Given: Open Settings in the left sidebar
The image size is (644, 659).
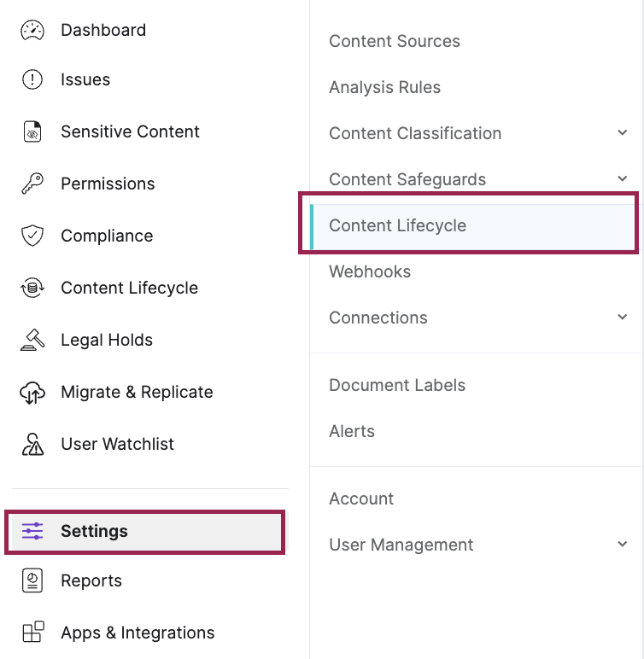Looking at the screenshot, I should click(x=145, y=531).
